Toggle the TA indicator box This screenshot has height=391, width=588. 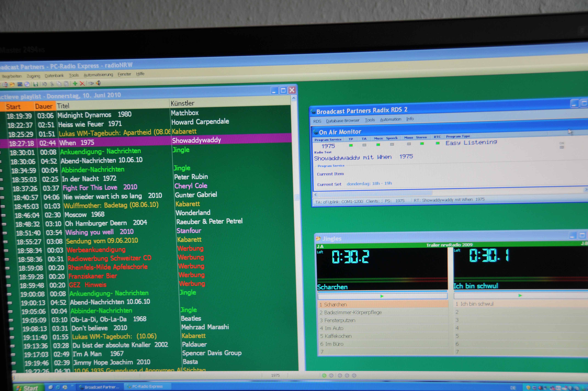pyautogui.click(x=364, y=145)
